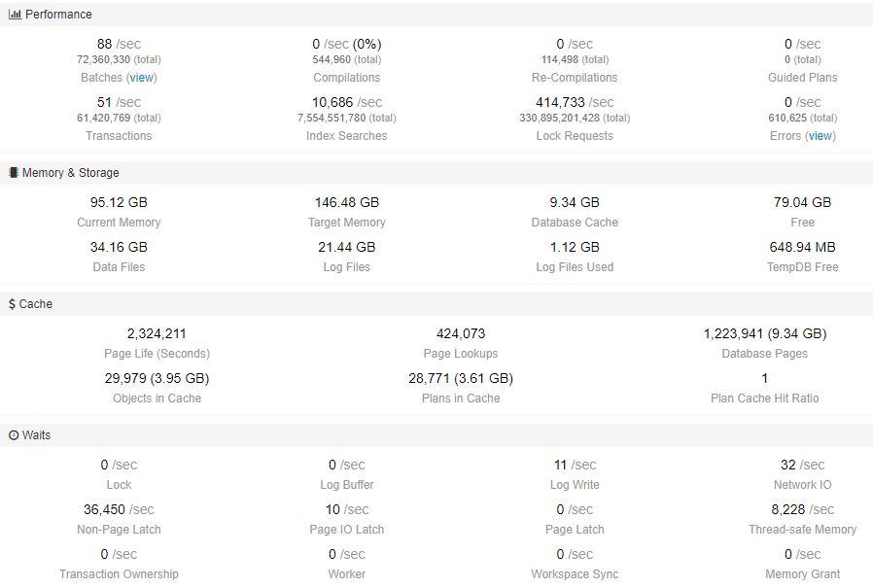Open the Errors view link
The height and width of the screenshot is (588, 873).
click(821, 136)
